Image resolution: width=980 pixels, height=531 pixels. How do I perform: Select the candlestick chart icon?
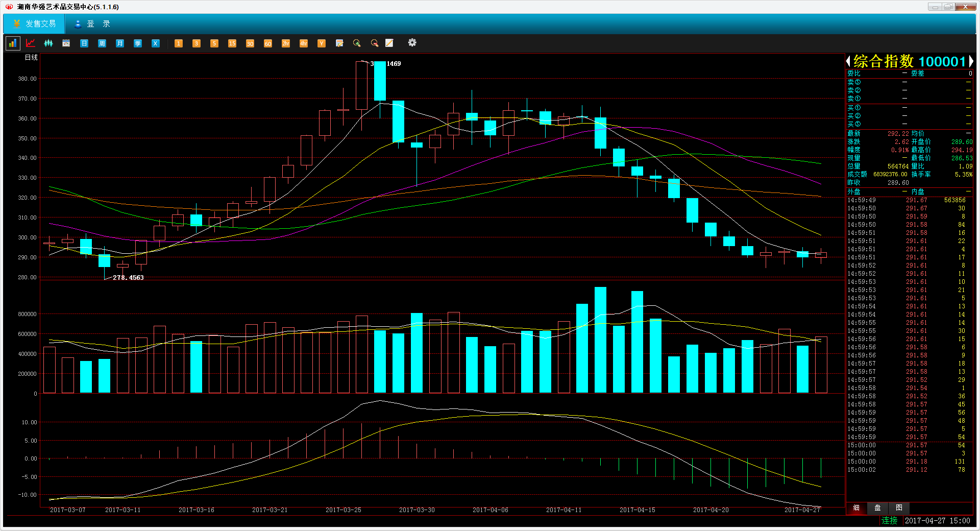pyautogui.click(x=48, y=43)
